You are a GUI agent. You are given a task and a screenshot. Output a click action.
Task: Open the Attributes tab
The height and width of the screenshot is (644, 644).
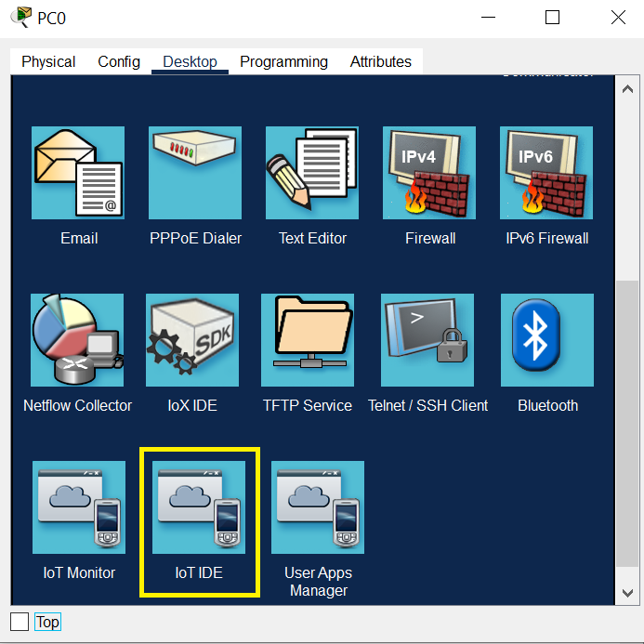tap(381, 61)
